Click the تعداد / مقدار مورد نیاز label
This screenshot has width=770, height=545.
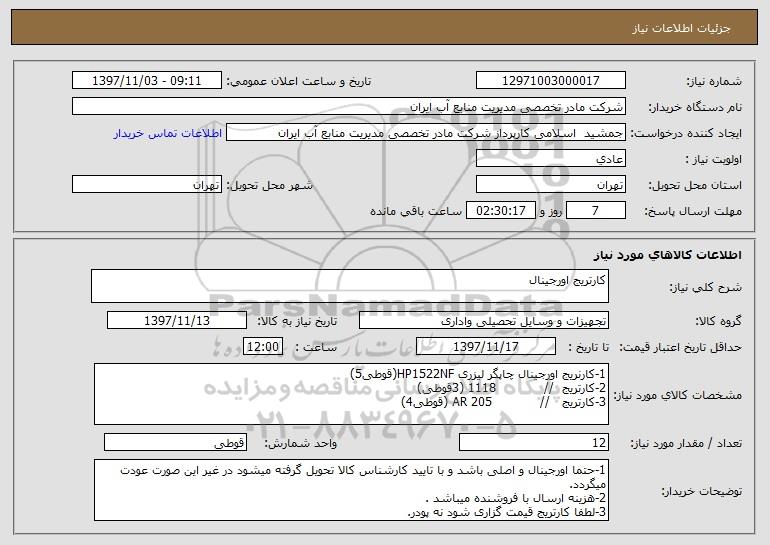coord(686,443)
